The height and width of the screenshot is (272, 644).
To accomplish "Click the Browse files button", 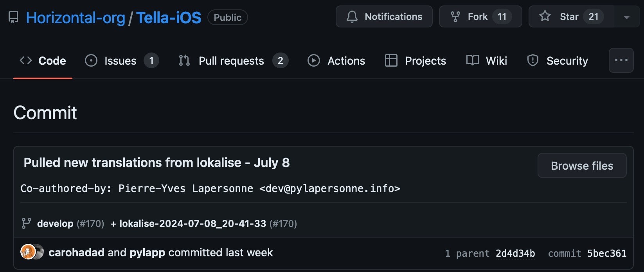I will coord(582,166).
